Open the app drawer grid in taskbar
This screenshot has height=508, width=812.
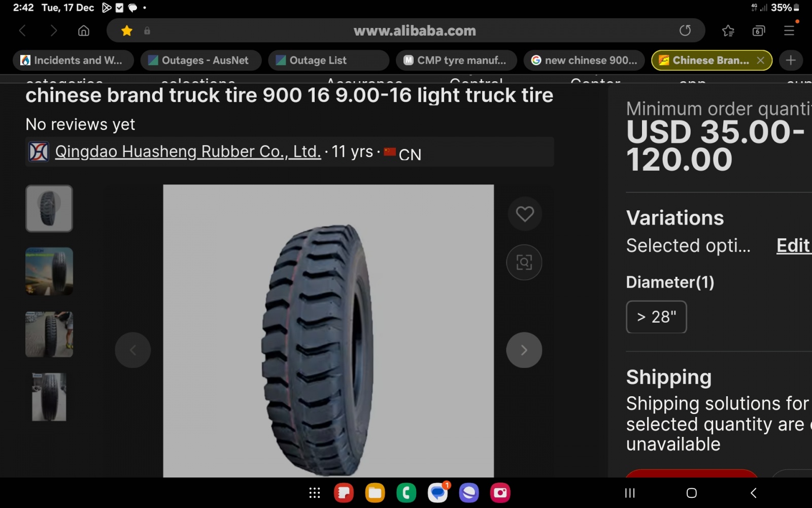click(x=315, y=493)
